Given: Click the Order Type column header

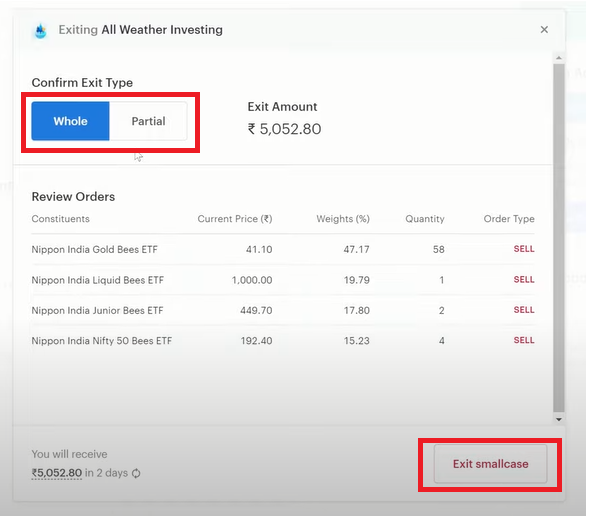Looking at the screenshot, I should [509, 219].
